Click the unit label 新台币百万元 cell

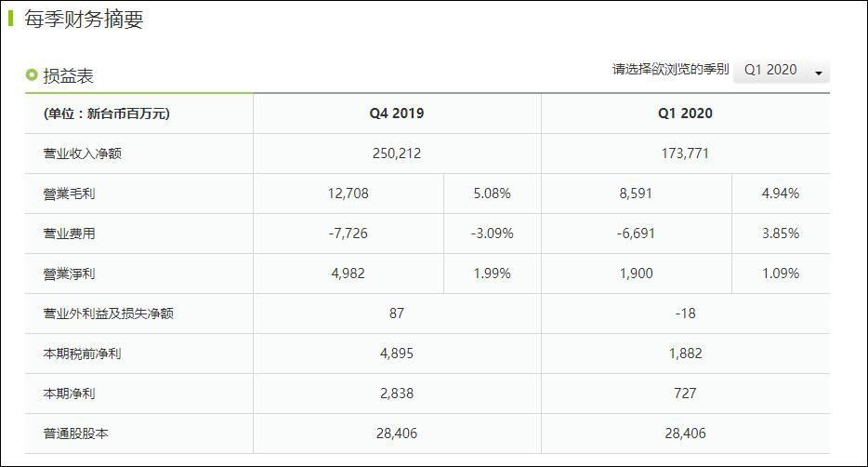(107, 113)
